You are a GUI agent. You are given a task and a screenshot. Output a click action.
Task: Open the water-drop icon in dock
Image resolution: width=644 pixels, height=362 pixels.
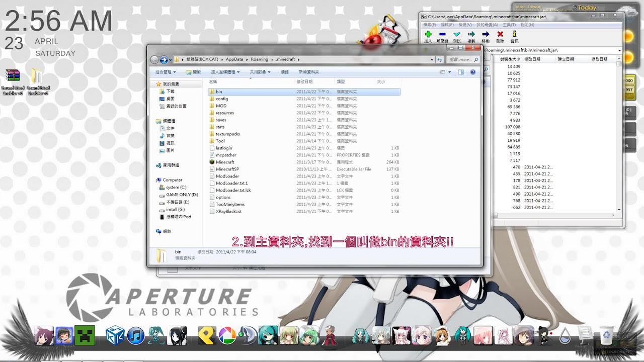(565, 336)
